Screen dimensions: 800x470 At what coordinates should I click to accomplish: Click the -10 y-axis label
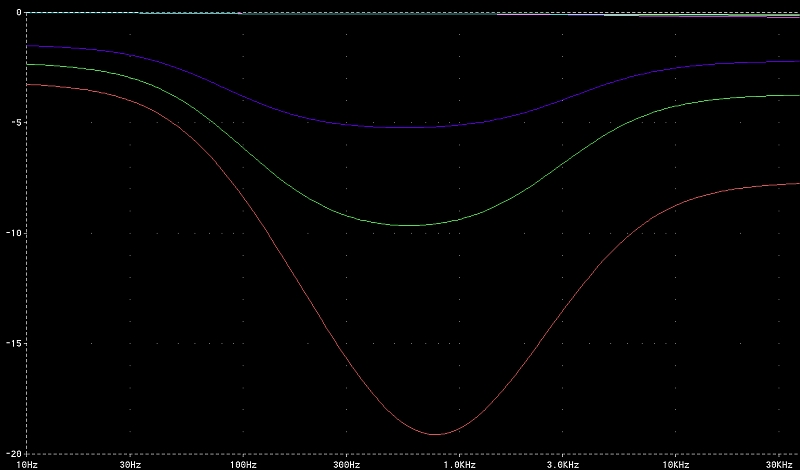click(x=14, y=233)
